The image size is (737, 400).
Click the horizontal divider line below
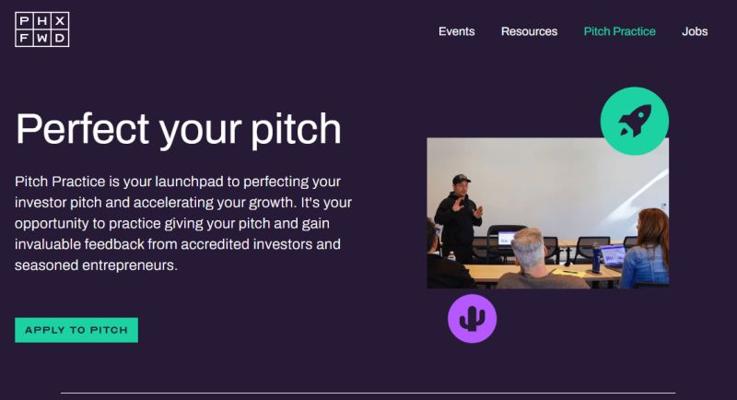368,392
